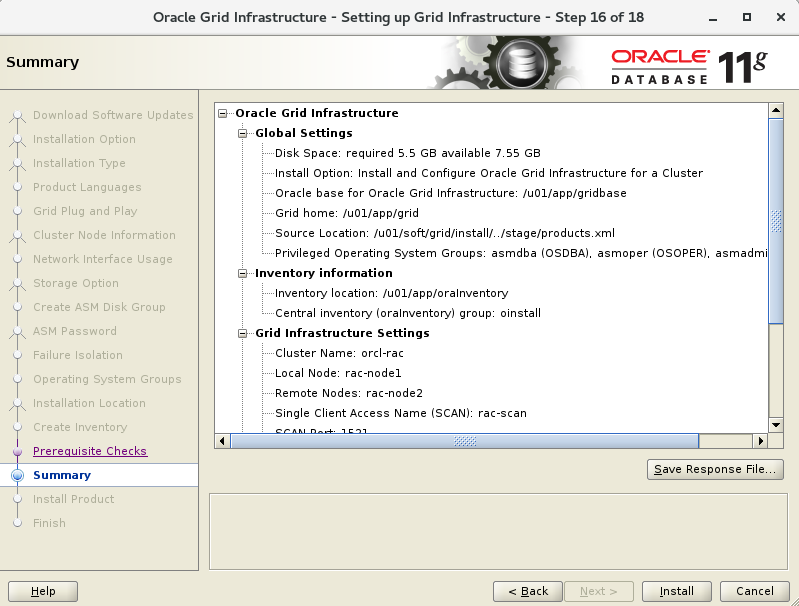Click the Cluster Node Information step label
This screenshot has height=606, width=799.
(x=104, y=235)
